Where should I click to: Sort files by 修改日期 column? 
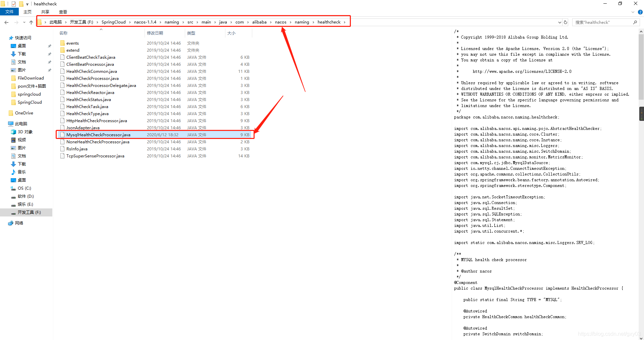pyautogui.click(x=155, y=33)
